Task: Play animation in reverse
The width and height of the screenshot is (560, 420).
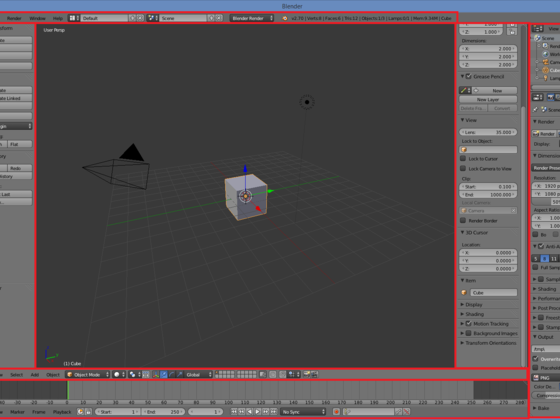Action: 249,412
